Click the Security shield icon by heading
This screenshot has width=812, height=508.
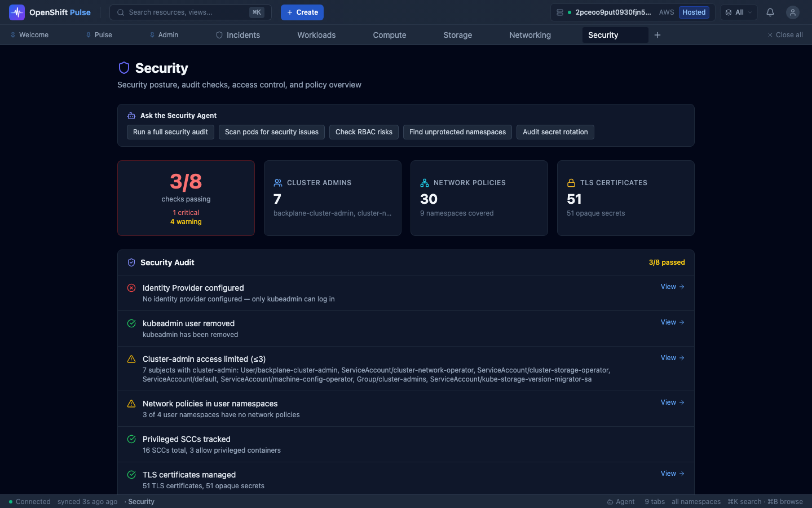tap(124, 68)
